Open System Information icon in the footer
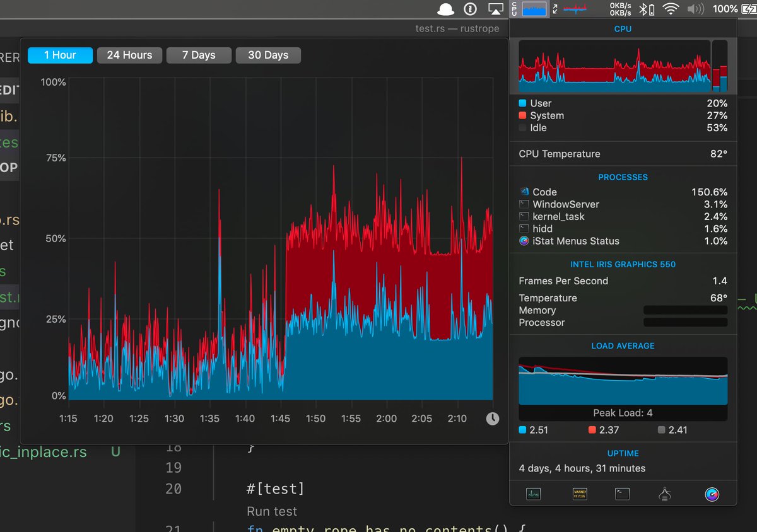Viewport: 757px width, 532px height. 664,494
